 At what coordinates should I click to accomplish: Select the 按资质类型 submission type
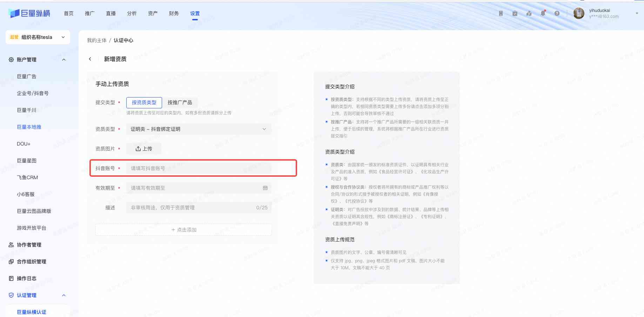[x=144, y=102]
